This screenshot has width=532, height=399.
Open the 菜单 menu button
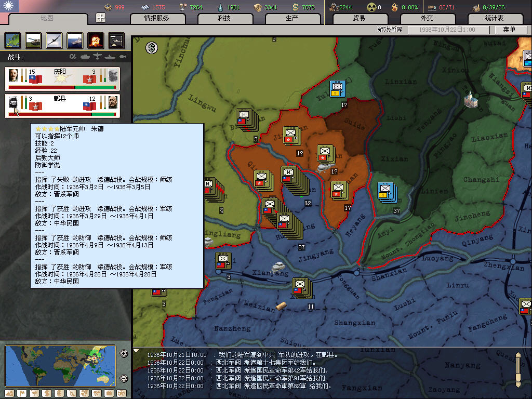[x=509, y=30]
